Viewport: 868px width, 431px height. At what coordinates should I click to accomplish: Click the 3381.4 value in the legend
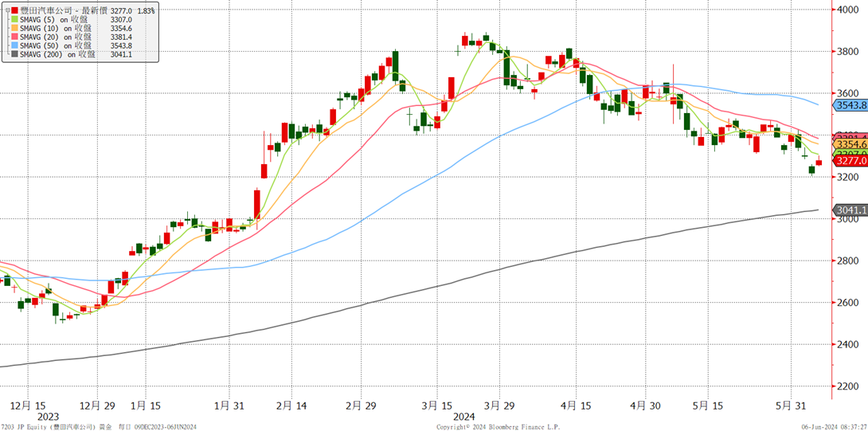pos(121,37)
